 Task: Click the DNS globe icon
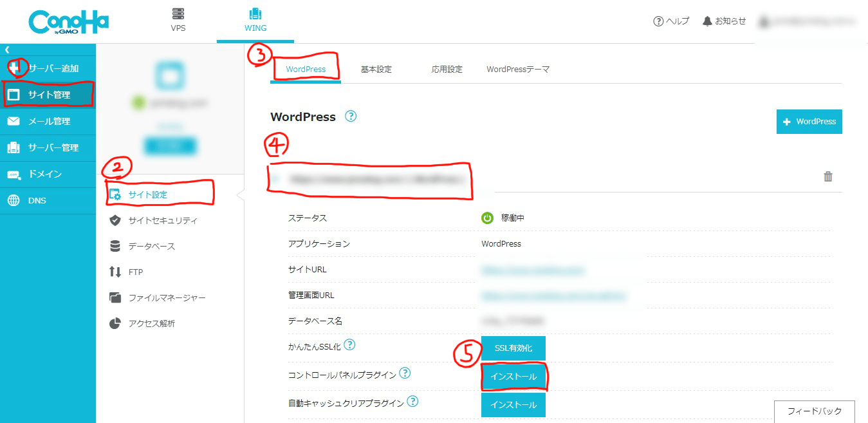coord(14,200)
